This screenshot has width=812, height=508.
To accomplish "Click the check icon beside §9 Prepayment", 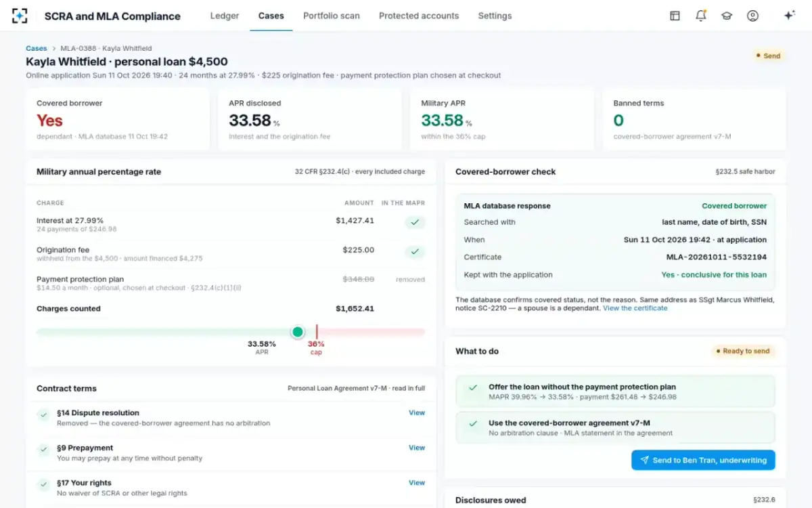I will point(43,450).
